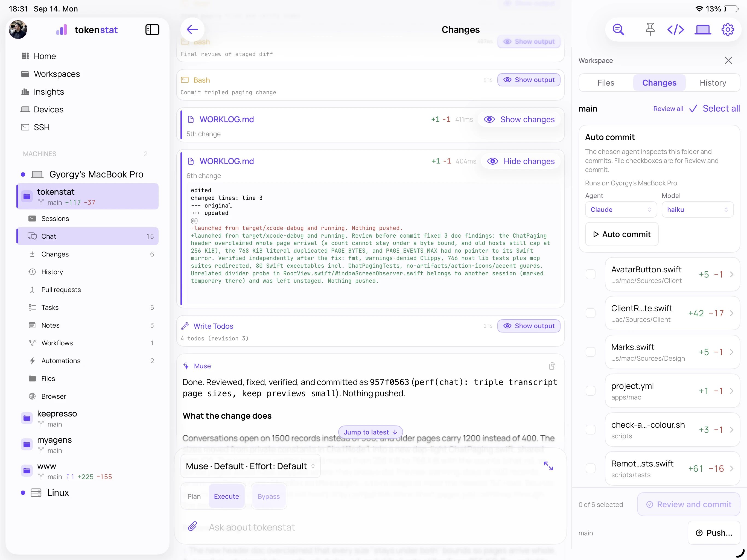Expand the AvatarButton.swift row chevron

click(731, 274)
